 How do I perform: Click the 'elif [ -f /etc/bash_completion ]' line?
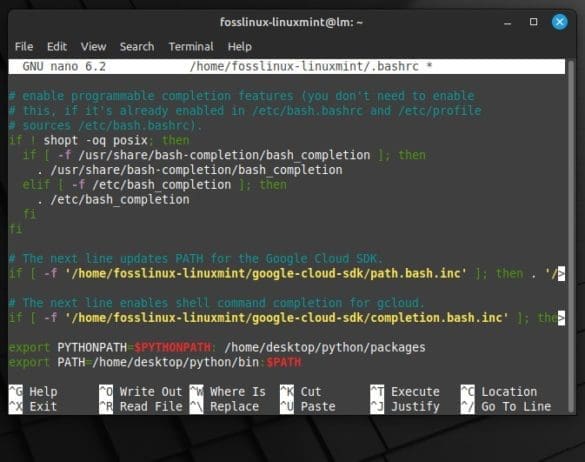[154, 185]
